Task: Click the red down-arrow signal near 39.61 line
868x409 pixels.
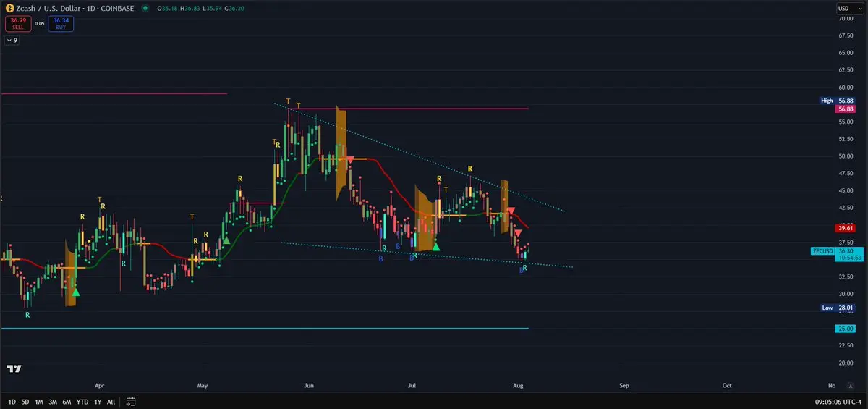Action: coord(518,232)
